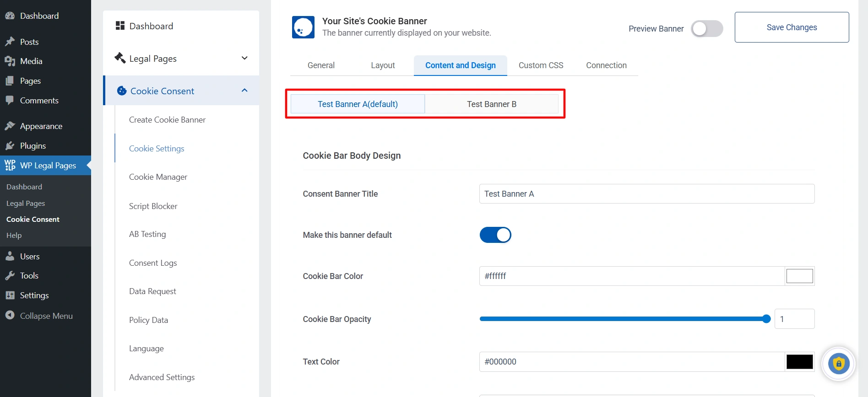Open the AB Testing settings link
This screenshot has width=868, height=397.
[x=147, y=234]
